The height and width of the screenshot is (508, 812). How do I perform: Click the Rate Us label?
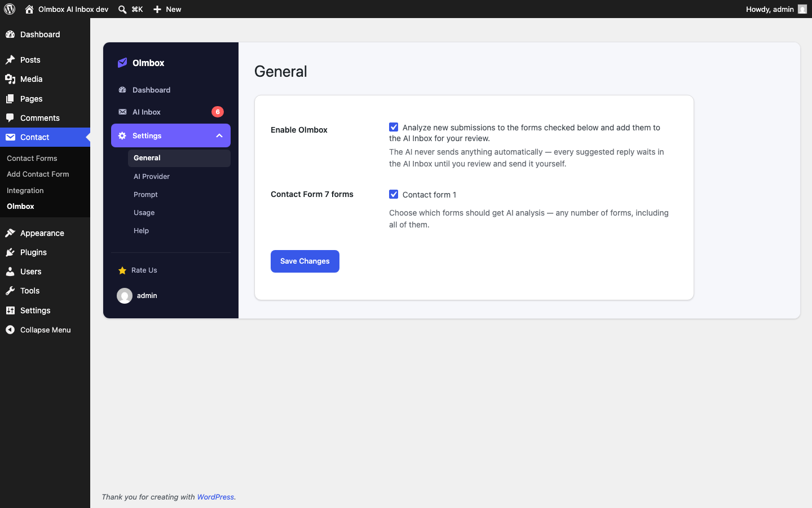tap(144, 270)
